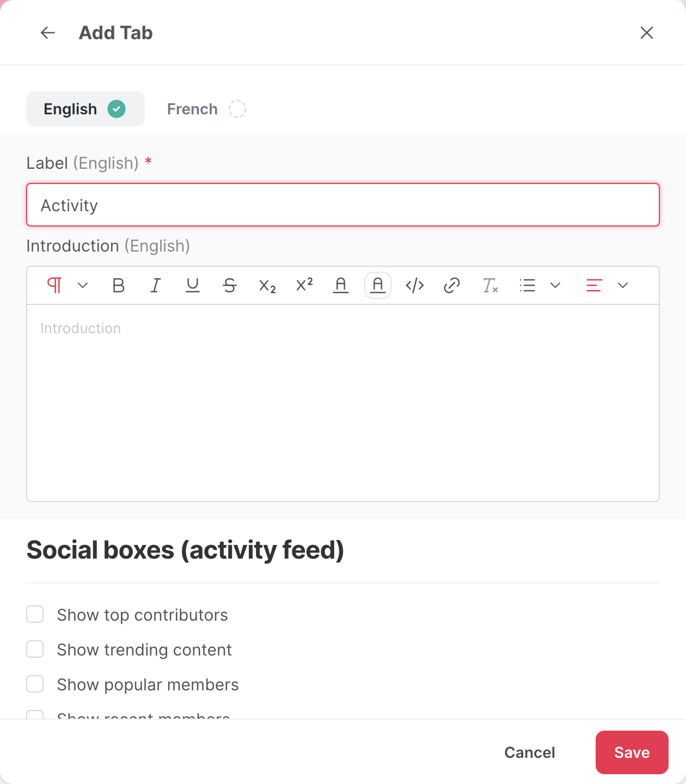Image resolution: width=686 pixels, height=784 pixels.
Task: Insert a code block
Action: (415, 285)
